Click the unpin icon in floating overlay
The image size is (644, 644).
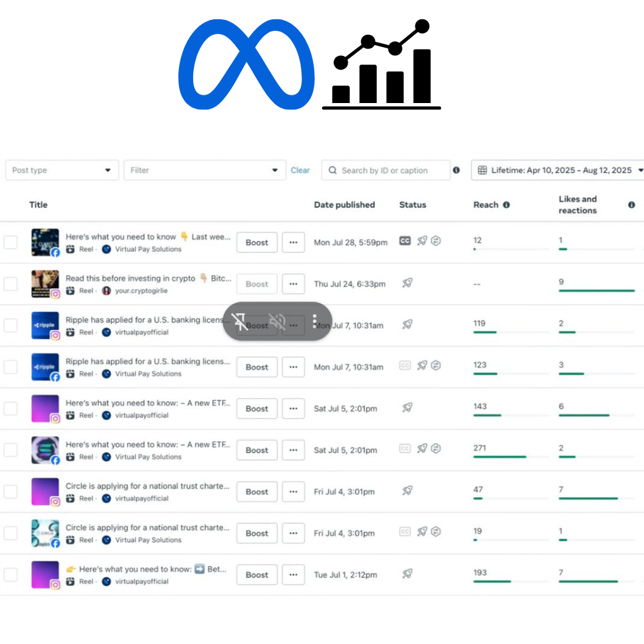coord(240,321)
